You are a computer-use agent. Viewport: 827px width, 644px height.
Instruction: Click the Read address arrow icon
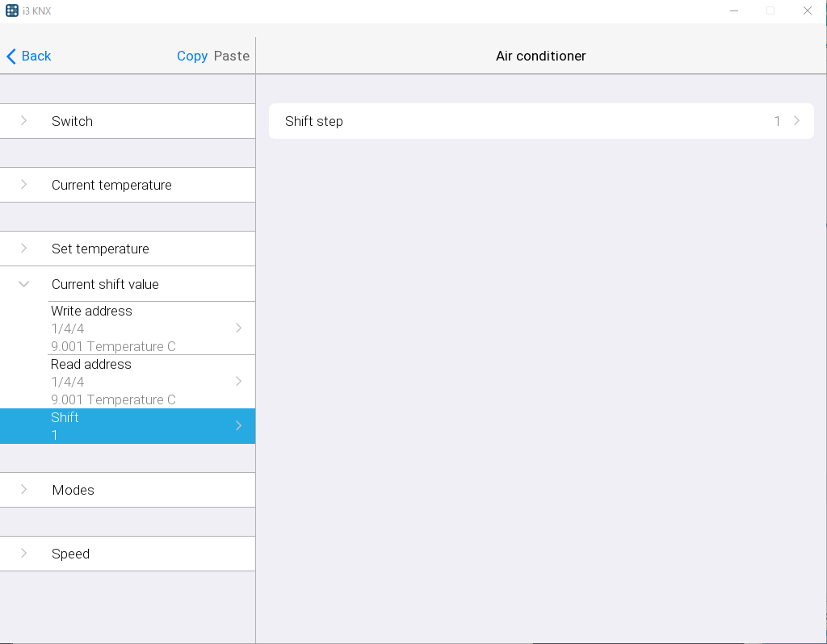pyautogui.click(x=238, y=382)
